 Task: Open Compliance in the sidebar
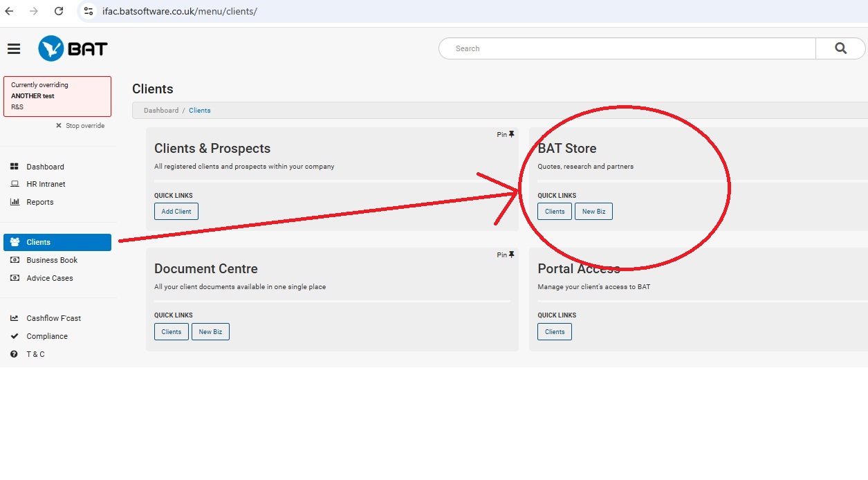pos(47,336)
